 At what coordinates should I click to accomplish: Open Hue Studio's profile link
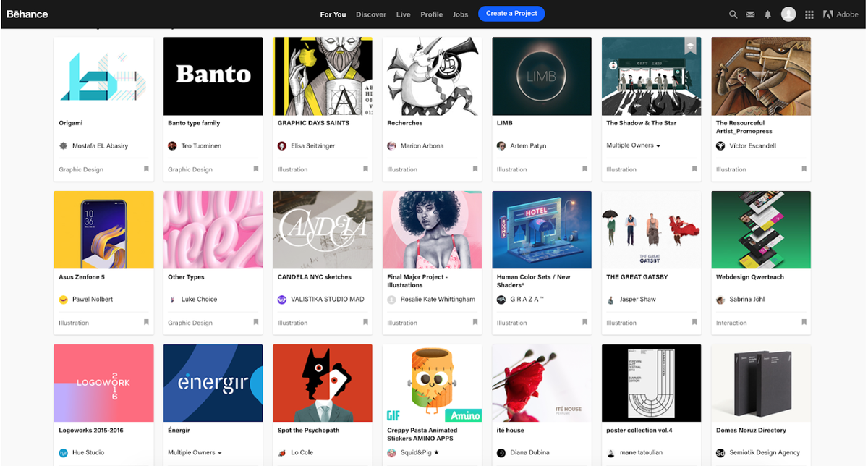point(88,453)
